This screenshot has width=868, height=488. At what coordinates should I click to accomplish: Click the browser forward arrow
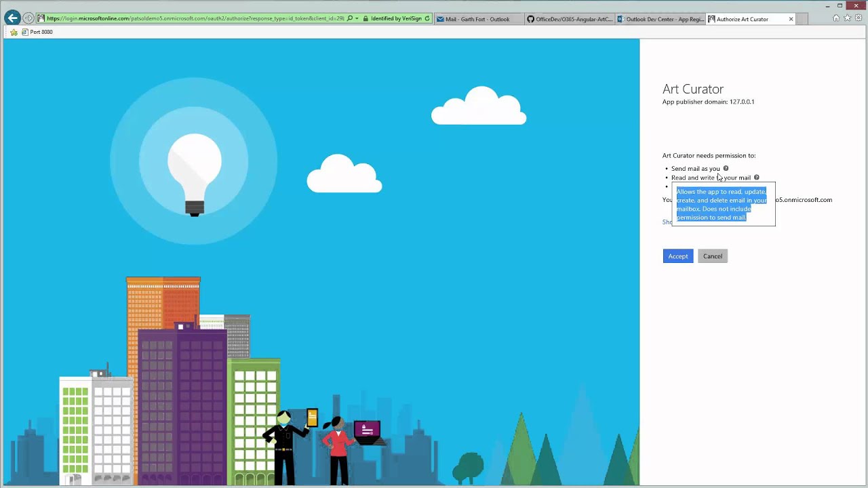[28, 18]
